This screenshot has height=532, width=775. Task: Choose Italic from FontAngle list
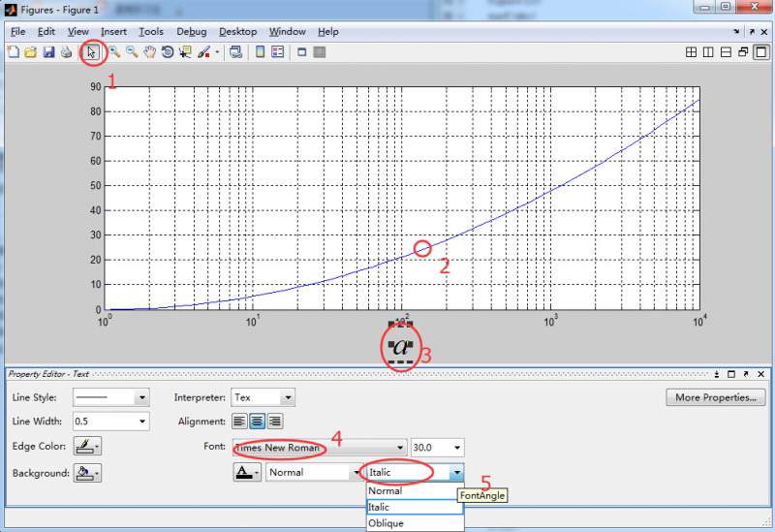pos(415,507)
